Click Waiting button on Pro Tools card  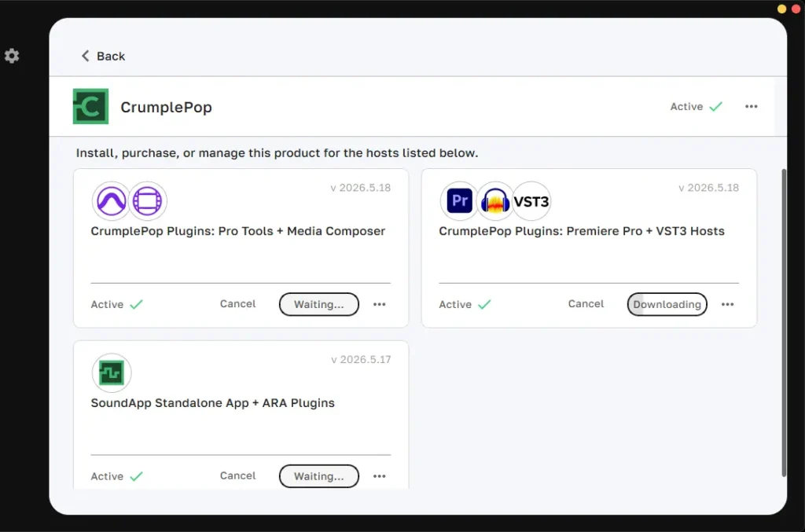319,304
